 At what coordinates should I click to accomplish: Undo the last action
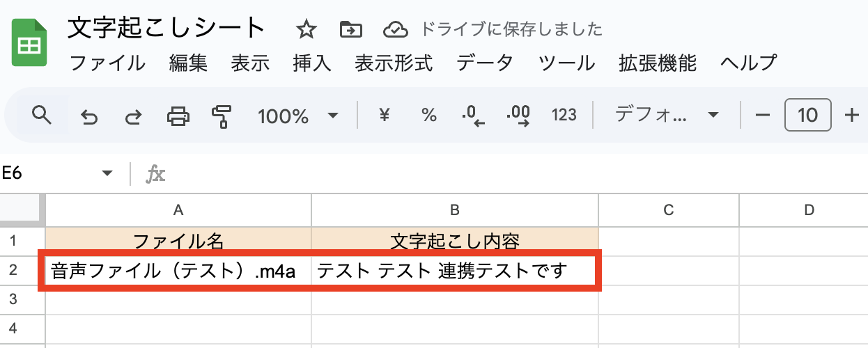coord(88,116)
